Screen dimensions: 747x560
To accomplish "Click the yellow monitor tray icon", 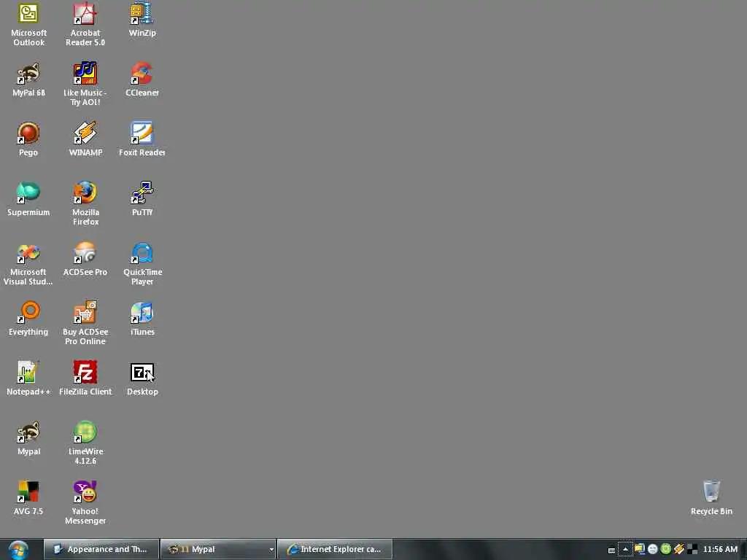I will pos(639,549).
